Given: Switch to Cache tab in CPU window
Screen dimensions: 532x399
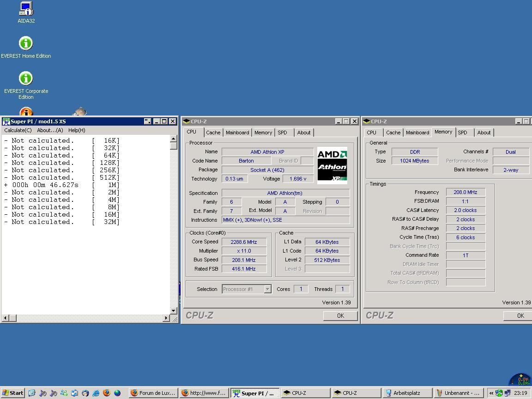Looking at the screenshot, I should [213, 133].
